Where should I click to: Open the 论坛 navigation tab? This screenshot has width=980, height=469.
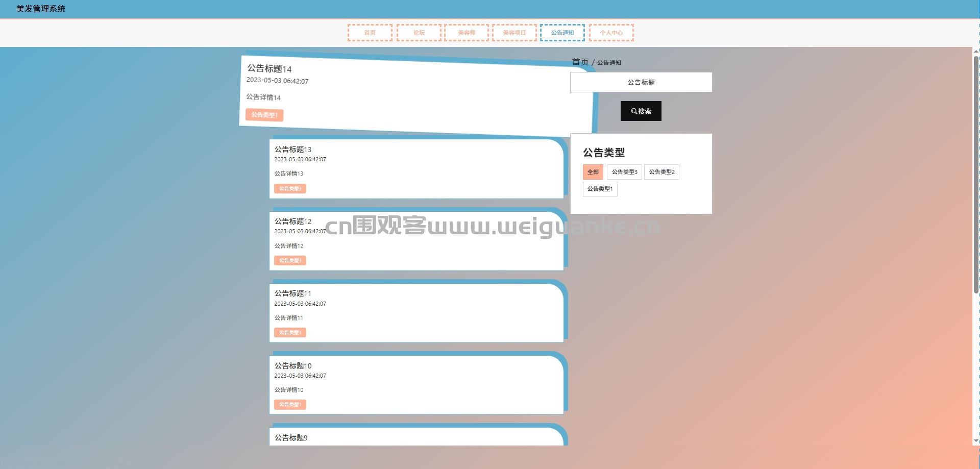(x=419, y=33)
